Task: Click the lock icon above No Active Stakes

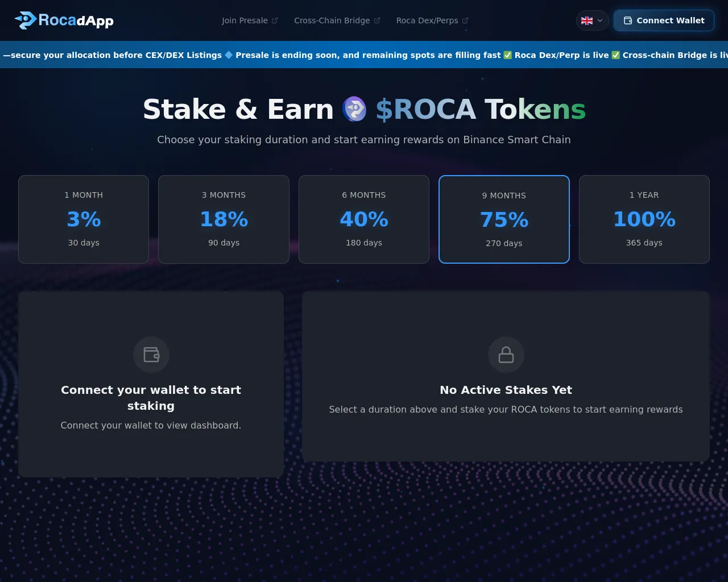Action: coord(506,355)
